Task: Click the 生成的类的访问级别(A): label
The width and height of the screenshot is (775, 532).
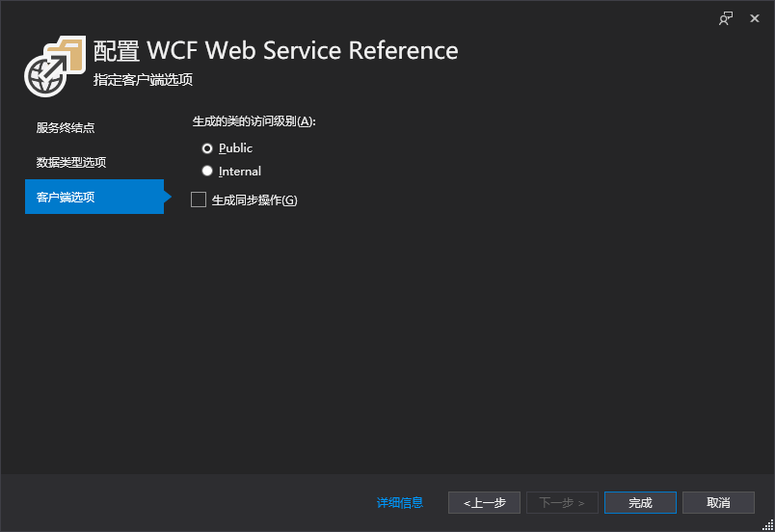Action: (254, 121)
